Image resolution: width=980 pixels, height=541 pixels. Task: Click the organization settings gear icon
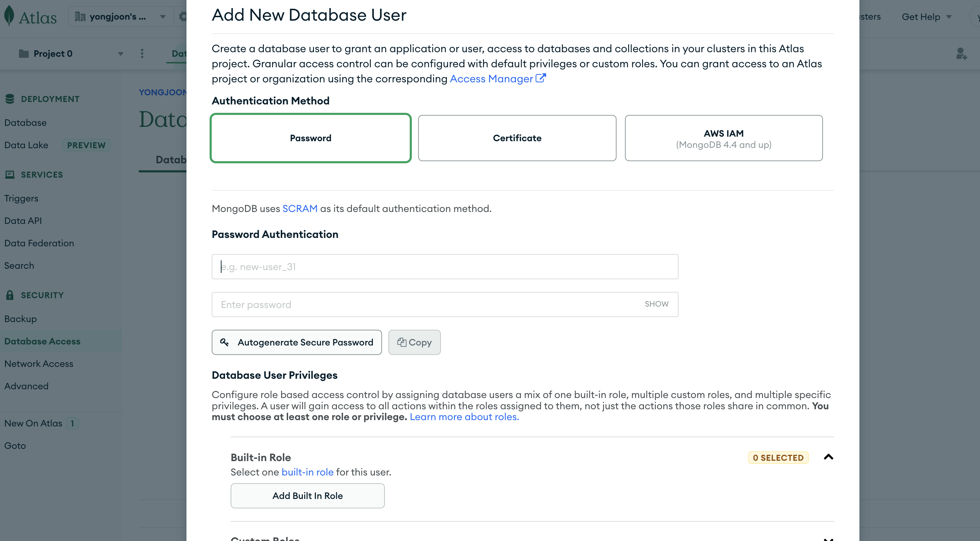coord(183,17)
